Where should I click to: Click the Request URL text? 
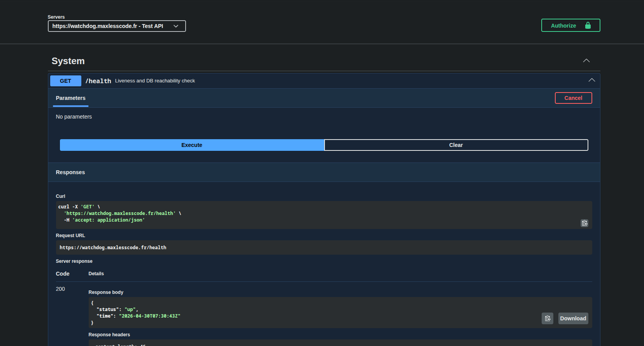(x=113, y=248)
